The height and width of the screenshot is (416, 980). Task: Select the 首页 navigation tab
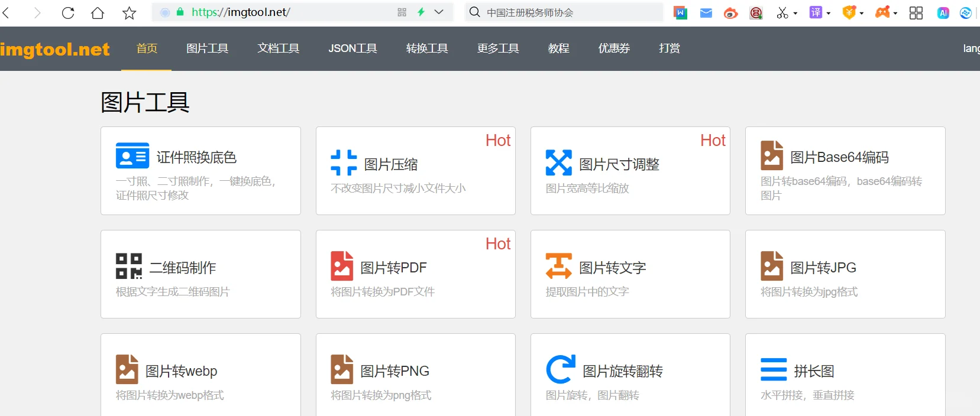click(x=147, y=48)
